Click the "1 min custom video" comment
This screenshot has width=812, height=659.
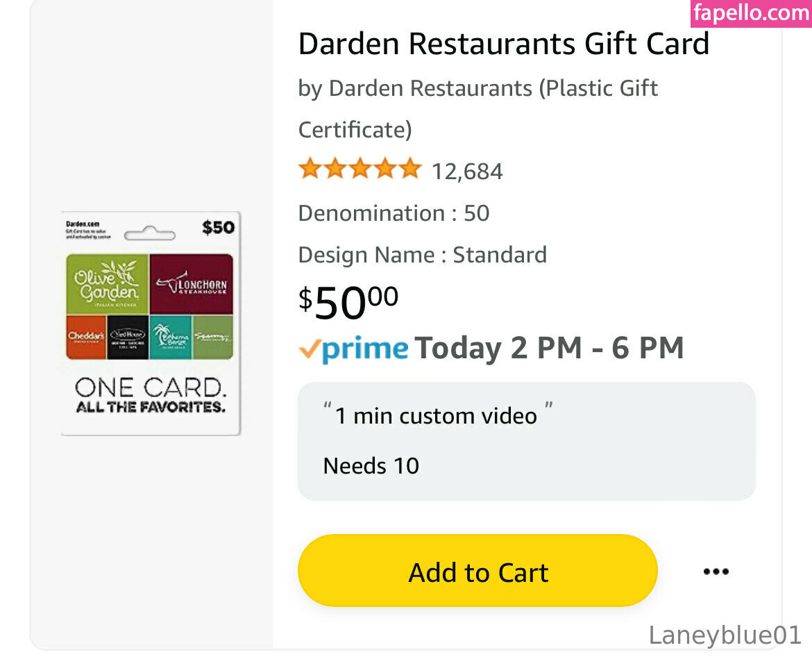click(437, 415)
